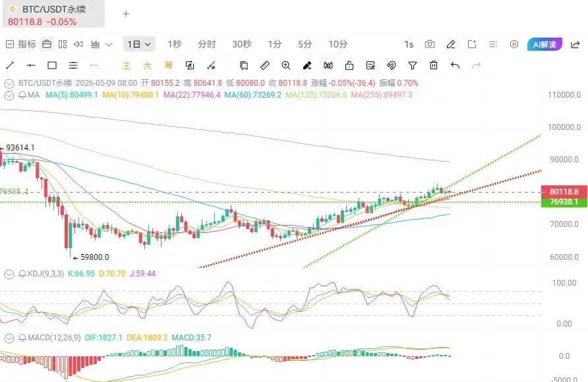Viewport: 588px width, 382px height.
Task: Open a new tab with plus button
Action: point(126,14)
